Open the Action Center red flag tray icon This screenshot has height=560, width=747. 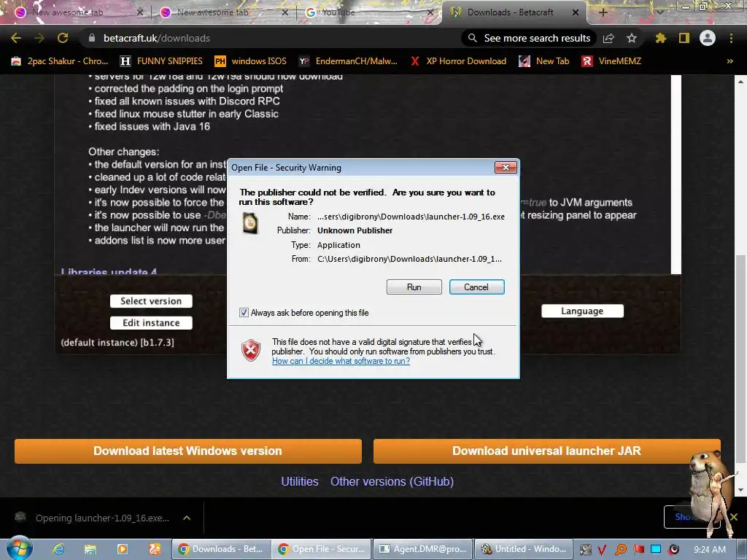click(x=638, y=550)
